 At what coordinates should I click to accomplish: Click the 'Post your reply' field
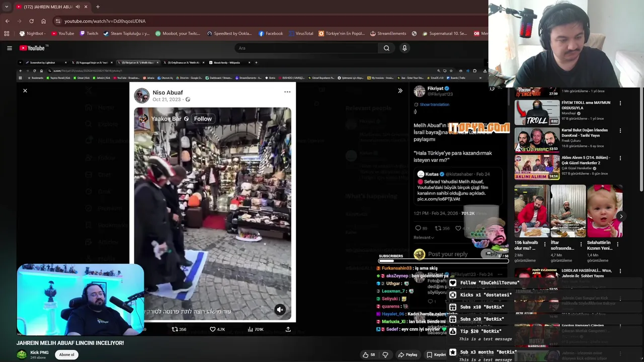tap(447, 254)
